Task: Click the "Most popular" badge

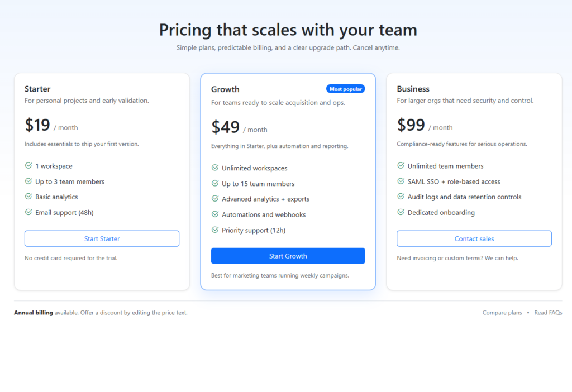Action: click(x=345, y=89)
